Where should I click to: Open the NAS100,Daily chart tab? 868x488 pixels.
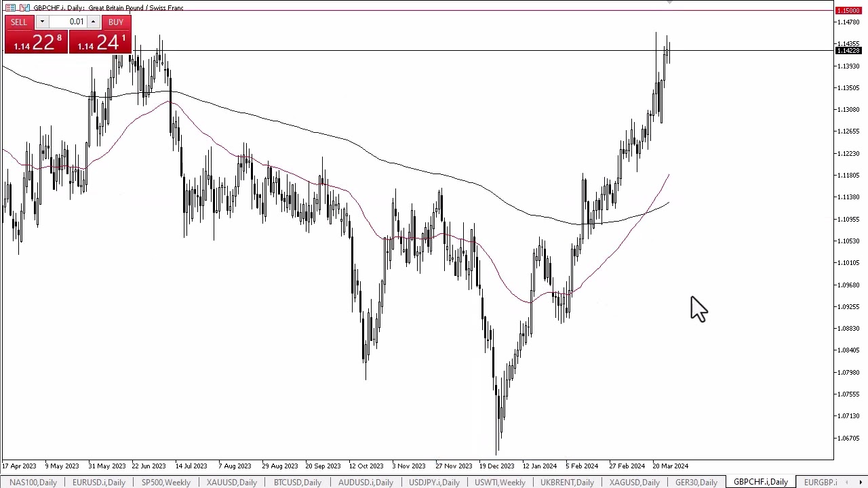tap(33, 482)
